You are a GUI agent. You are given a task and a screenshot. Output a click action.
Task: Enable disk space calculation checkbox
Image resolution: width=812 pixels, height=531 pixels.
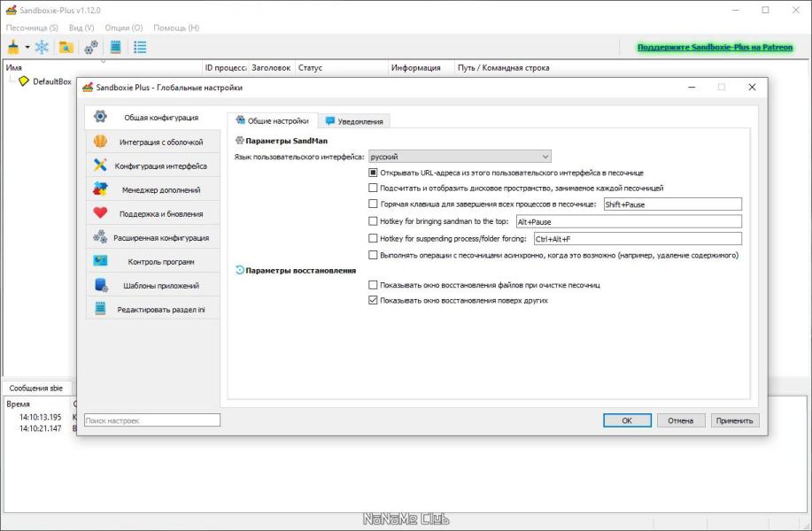(373, 188)
